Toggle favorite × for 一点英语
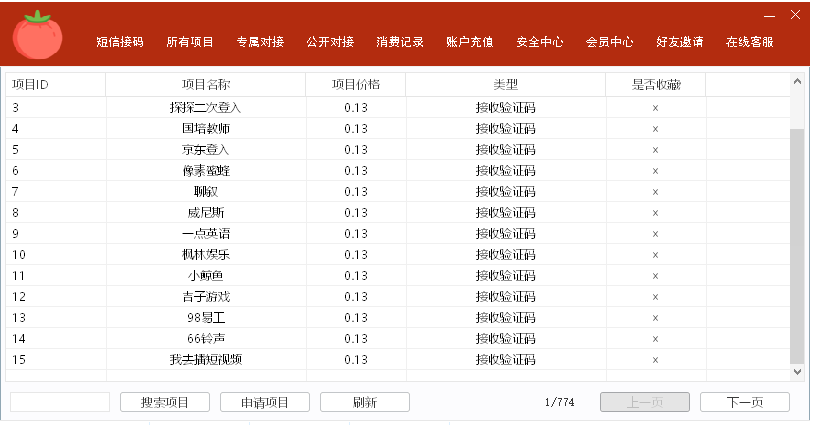815x425 pixels. [655, 234]
